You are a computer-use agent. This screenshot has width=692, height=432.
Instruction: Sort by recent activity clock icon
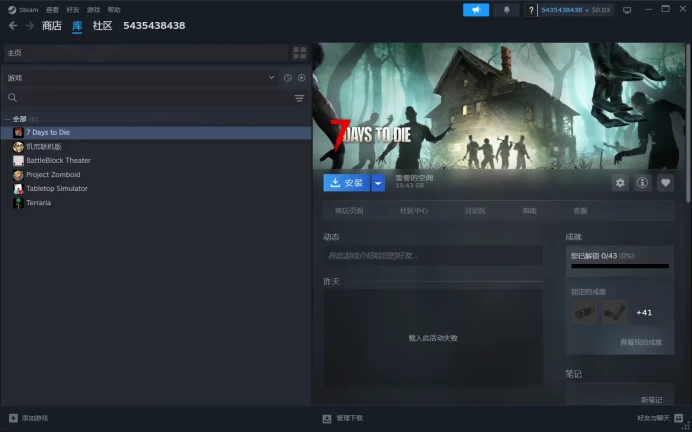[x=288, y=78]
